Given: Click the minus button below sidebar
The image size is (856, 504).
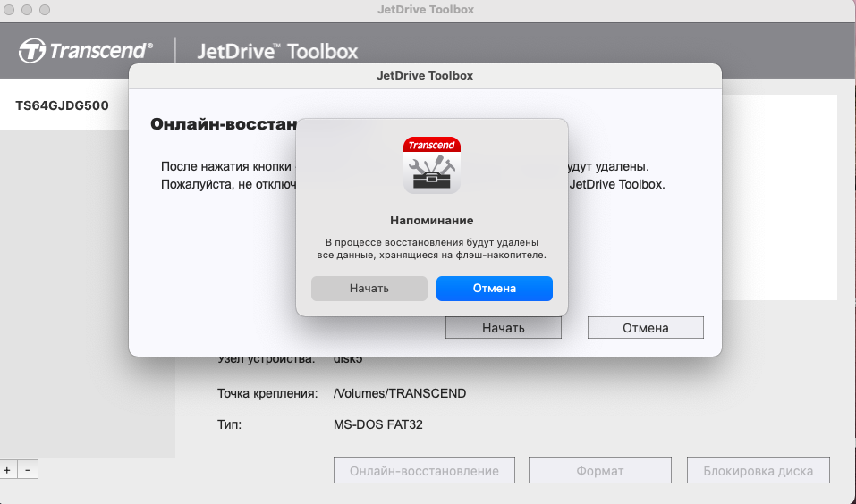Looking at the screenshot, I should [28, 470].
